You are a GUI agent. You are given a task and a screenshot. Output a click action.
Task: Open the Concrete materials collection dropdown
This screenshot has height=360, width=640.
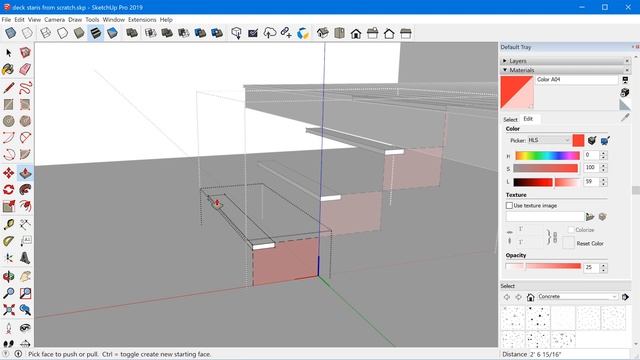click(577, 297)
